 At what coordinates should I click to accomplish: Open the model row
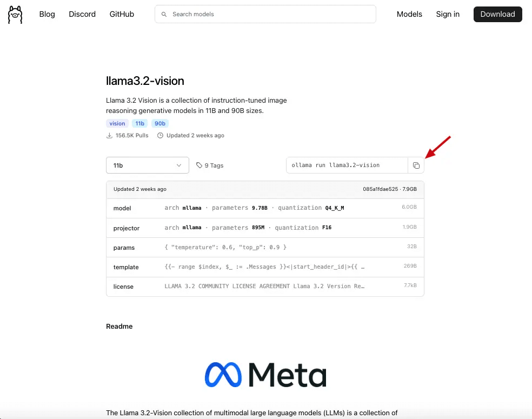click(x=265, y=208)
